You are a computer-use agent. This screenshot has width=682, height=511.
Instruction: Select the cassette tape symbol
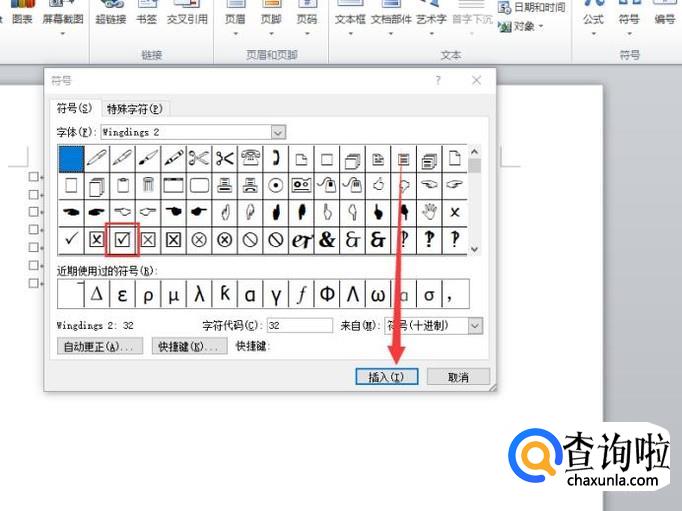301,185
